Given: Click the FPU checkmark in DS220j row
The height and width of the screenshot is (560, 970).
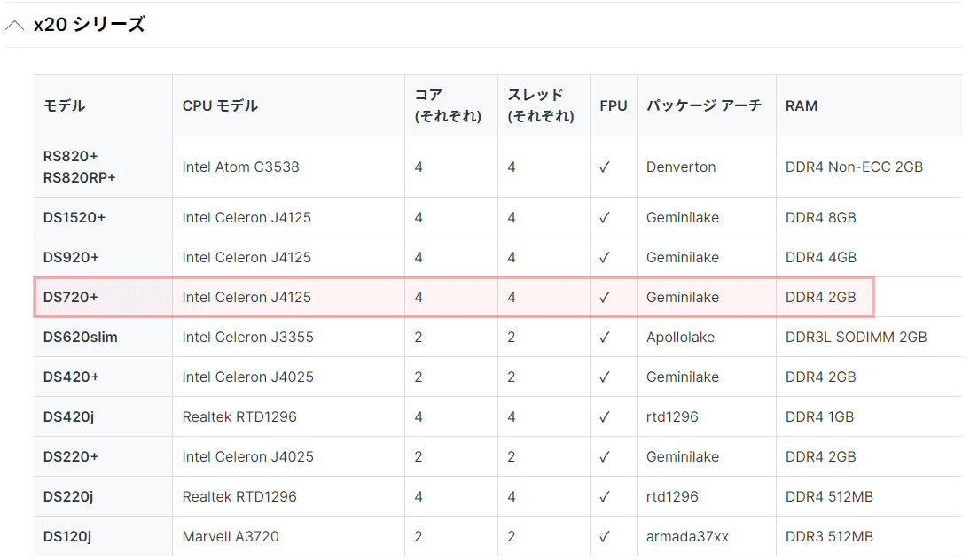Looking at the screenshot, I should (x=605, y=497).
